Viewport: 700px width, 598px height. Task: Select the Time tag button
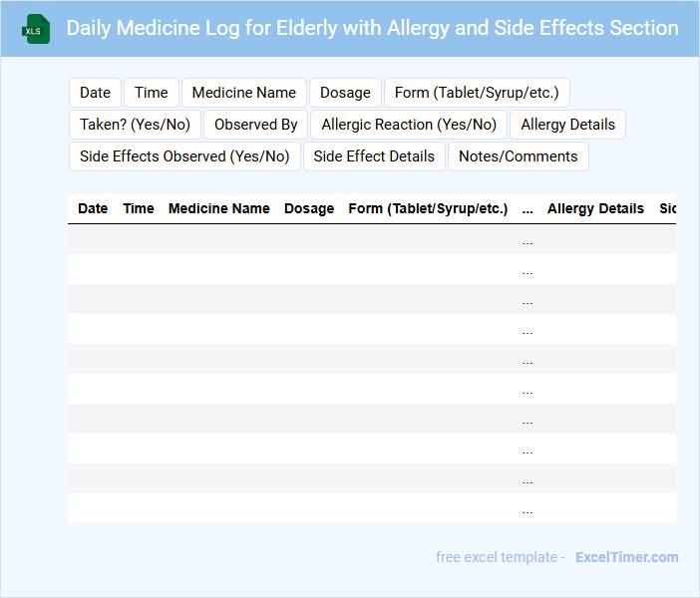pos(152,93)
